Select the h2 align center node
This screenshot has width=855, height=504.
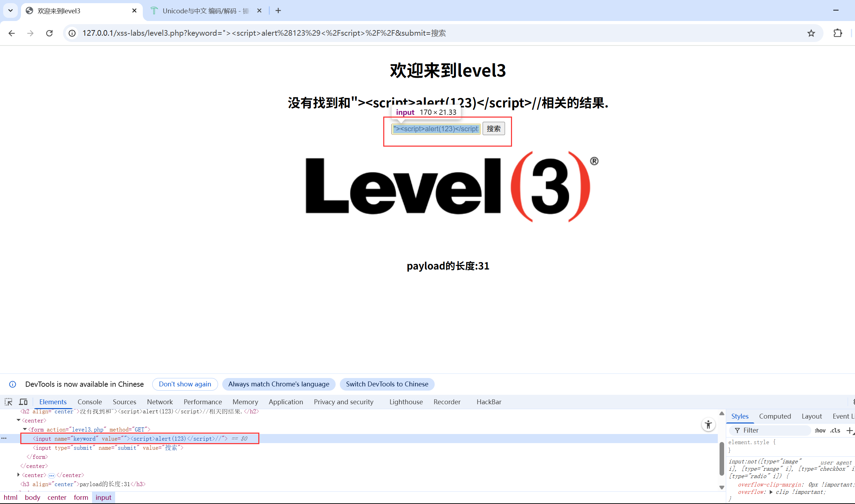point(139,412)
